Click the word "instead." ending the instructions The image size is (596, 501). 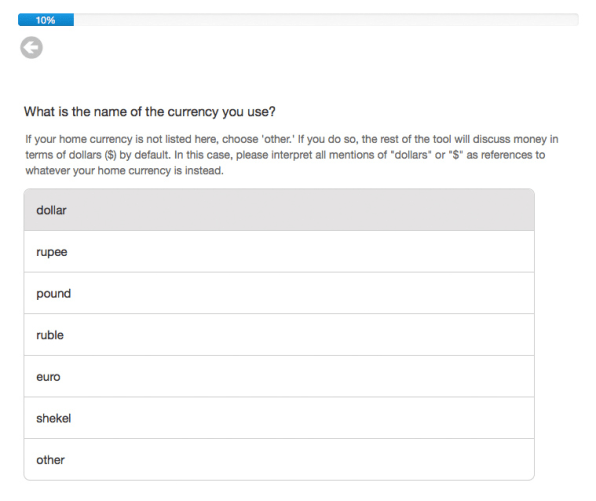[204, 171]
